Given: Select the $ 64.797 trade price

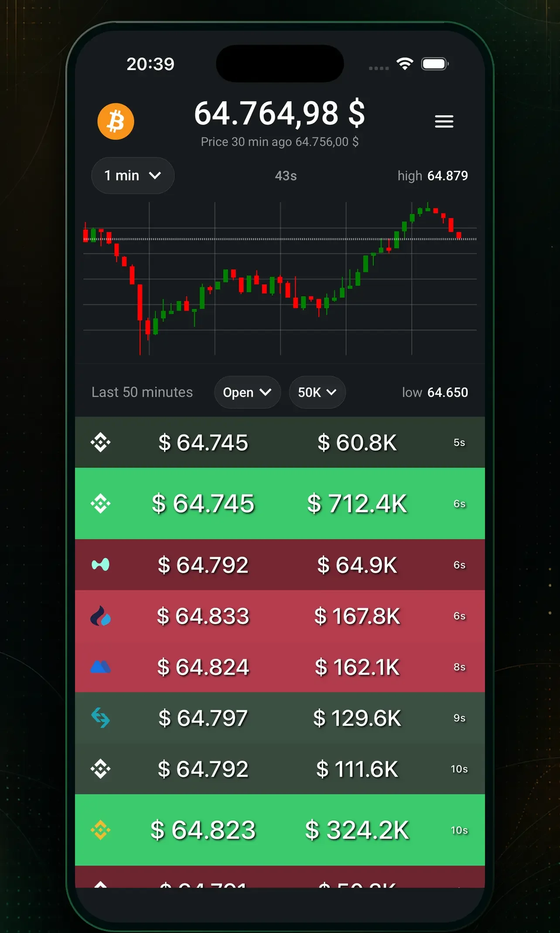Looking at the screenshot, I should coord(203,718).
